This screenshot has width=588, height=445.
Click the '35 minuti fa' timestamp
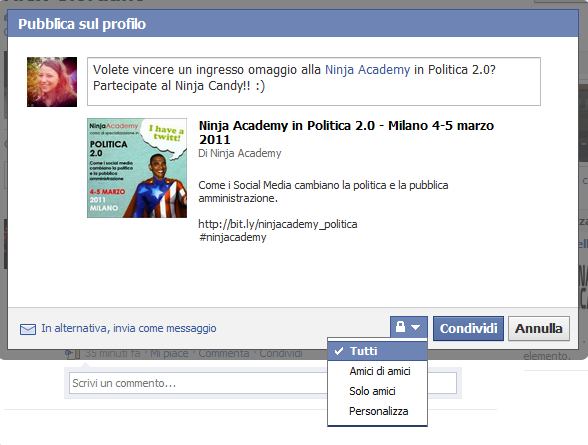pos(112,354)
